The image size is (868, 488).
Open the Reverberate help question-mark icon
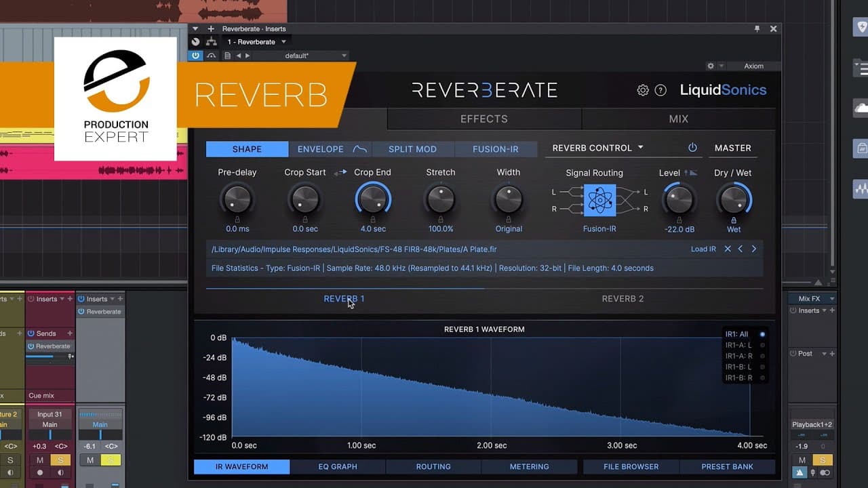point(660,90)
